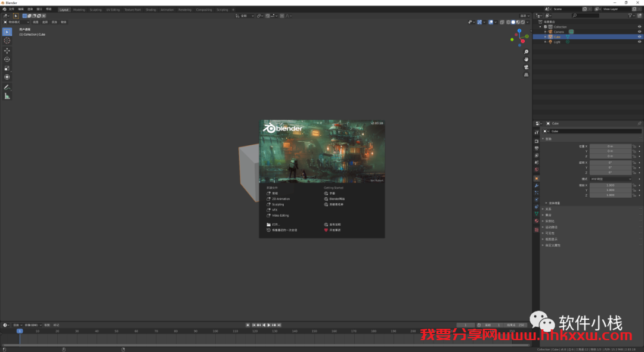Open Material properties tab
The width and height of the screenshot is (644, 352).
coord(537,221)
